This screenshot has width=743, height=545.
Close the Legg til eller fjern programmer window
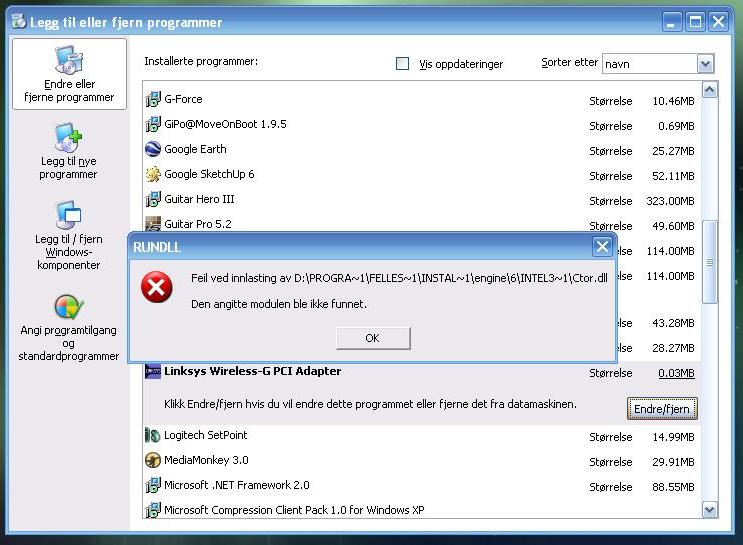click(x=719, y=21)
